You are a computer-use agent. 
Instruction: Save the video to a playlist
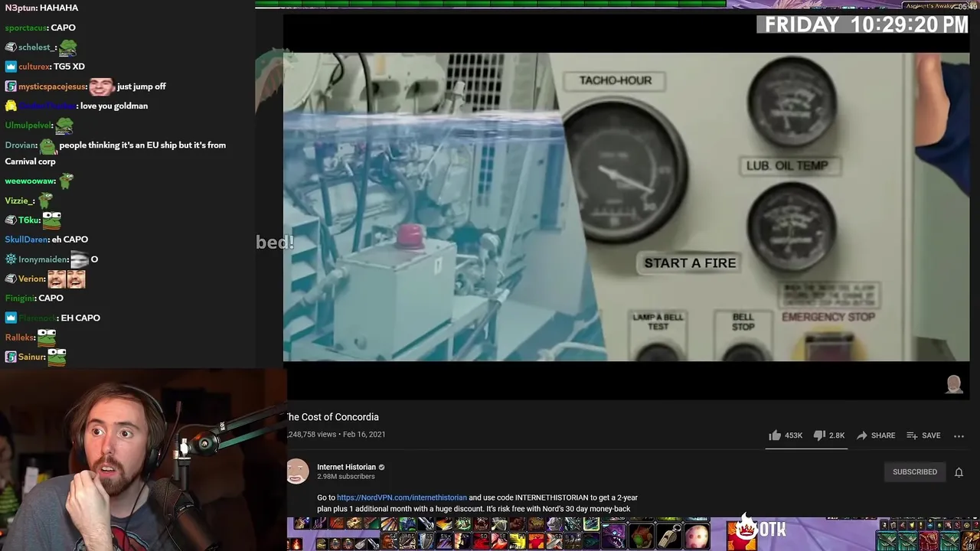(923, 435)
